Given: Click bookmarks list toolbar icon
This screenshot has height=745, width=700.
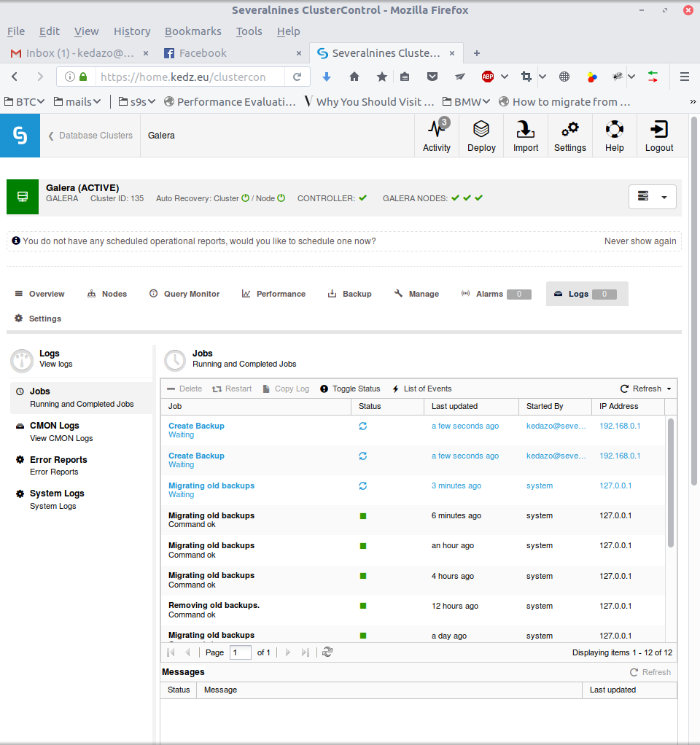Looking at the screenshot, I should [x=405, y=77].
